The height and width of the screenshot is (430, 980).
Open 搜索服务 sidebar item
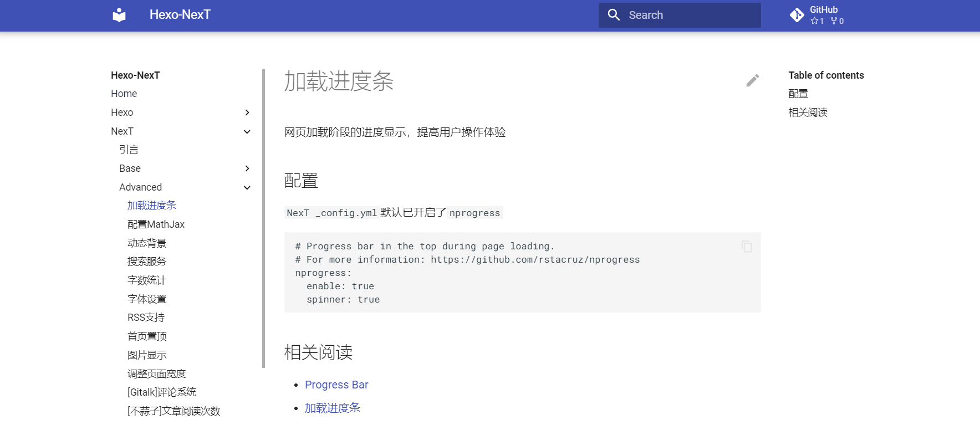pyautogui.click(x=147, y=262)
